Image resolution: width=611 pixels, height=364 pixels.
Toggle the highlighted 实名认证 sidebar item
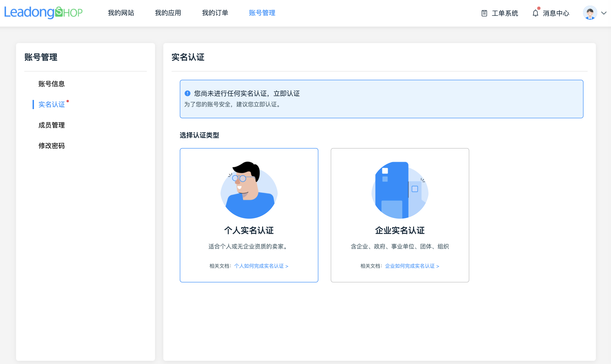[52, 105]
